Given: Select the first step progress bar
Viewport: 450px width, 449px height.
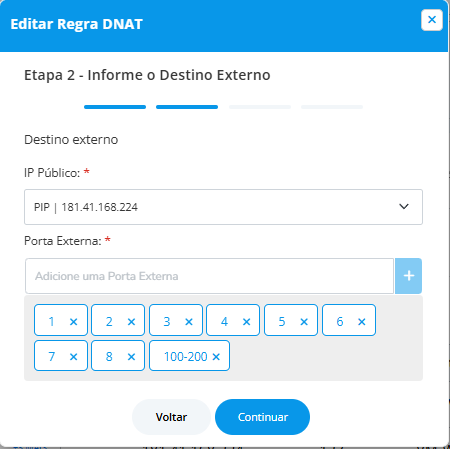Looking at the screenshot, I should click(115, 107).
